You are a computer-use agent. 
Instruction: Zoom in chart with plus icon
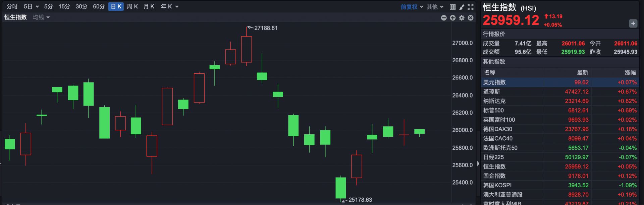[x=453, y=18]
